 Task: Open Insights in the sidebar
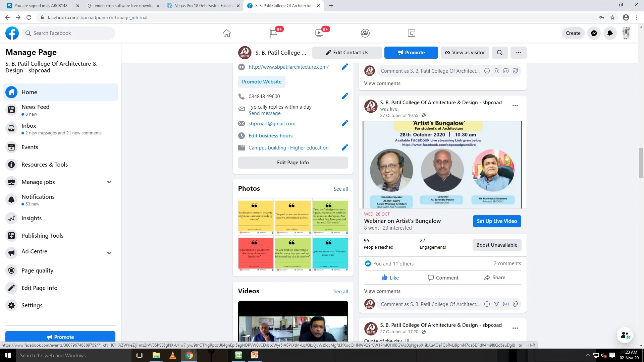[x=60, y=218]
